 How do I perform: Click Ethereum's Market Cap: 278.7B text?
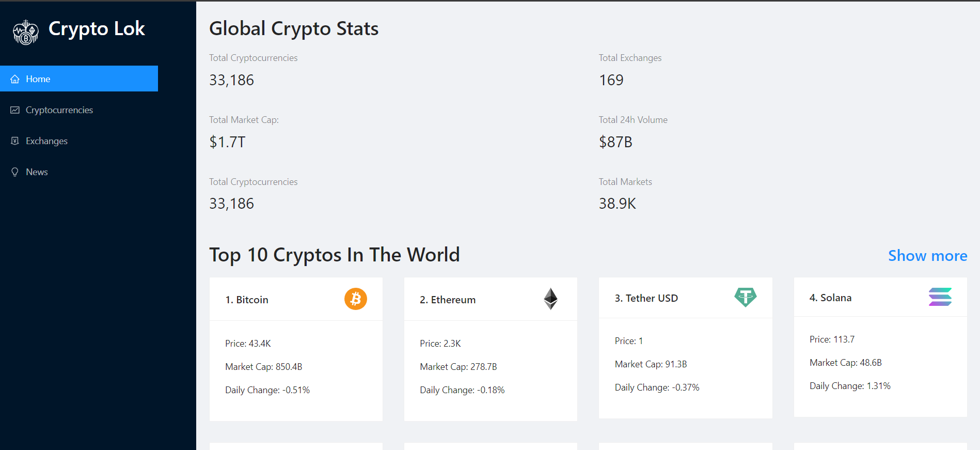pos(459,367)
